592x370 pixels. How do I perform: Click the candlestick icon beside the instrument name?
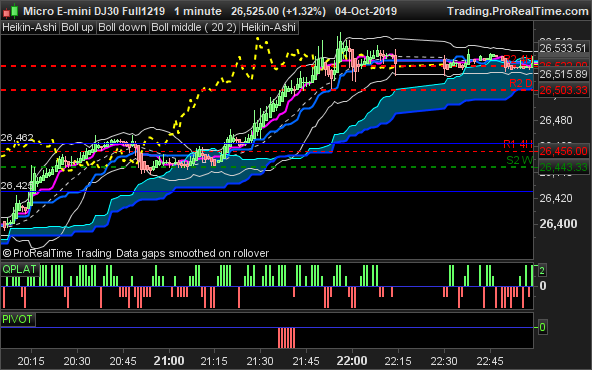pos(11,11)
